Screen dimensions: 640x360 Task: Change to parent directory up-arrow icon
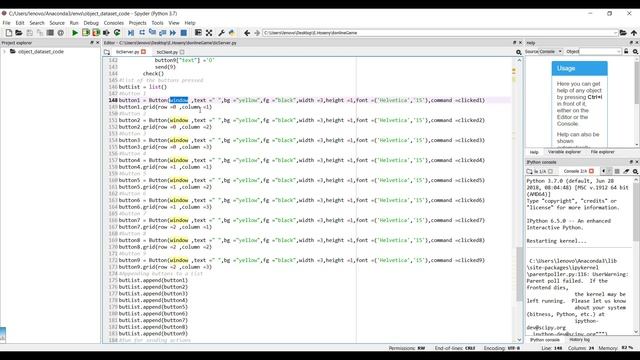tap(633, 33)
